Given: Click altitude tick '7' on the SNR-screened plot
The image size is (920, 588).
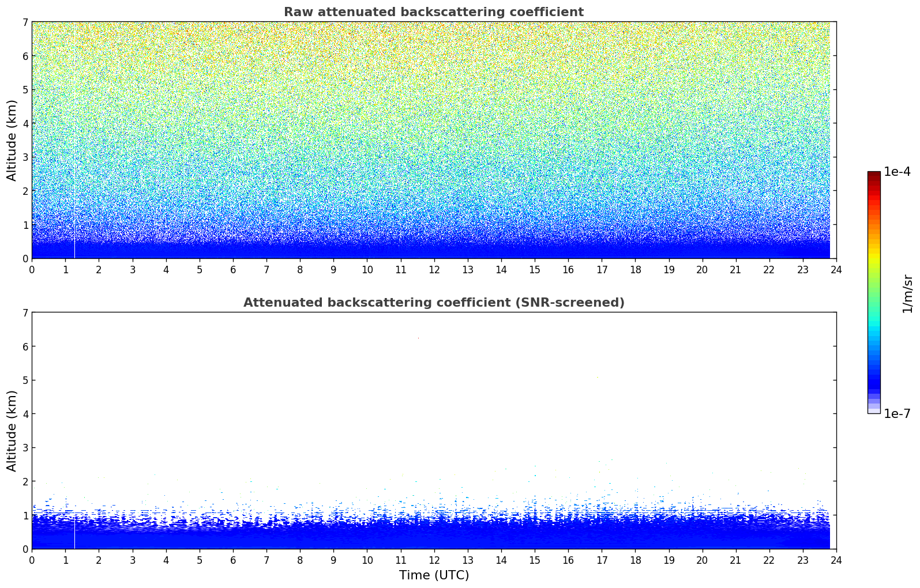Looking at the screenshot, I should coord(25,312).
